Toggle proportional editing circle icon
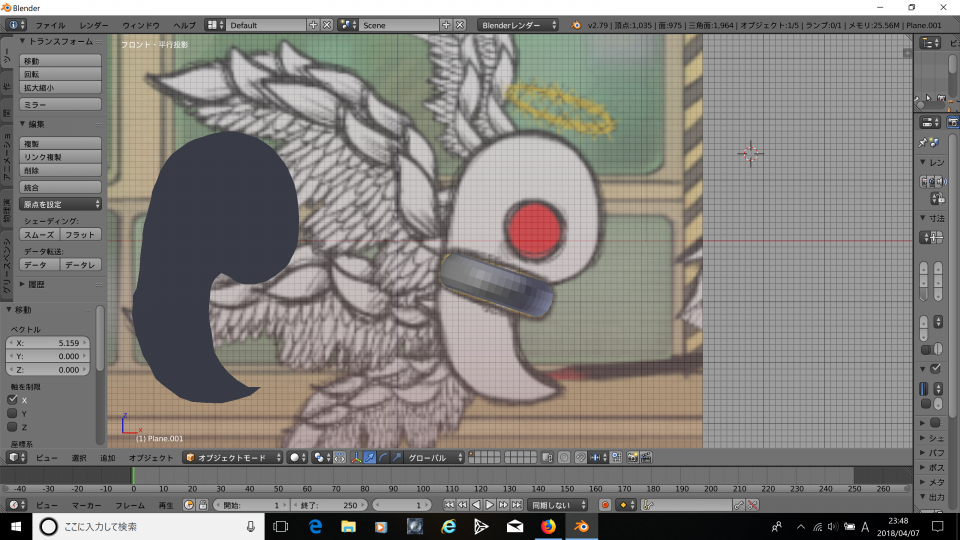 click(564, 457)
